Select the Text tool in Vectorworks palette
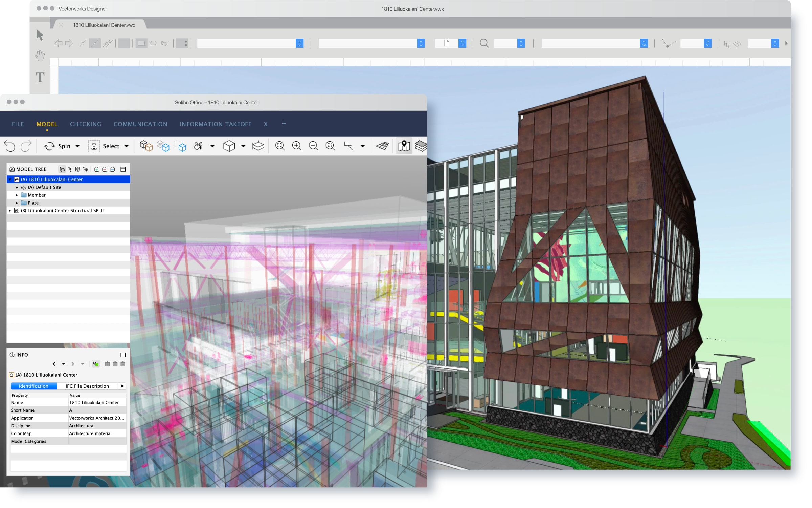Viewport: 812px width, 508px height. tap(40, 78)
